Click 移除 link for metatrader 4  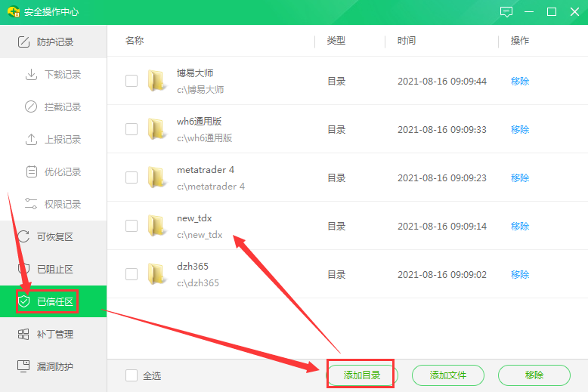coord(520,177)
